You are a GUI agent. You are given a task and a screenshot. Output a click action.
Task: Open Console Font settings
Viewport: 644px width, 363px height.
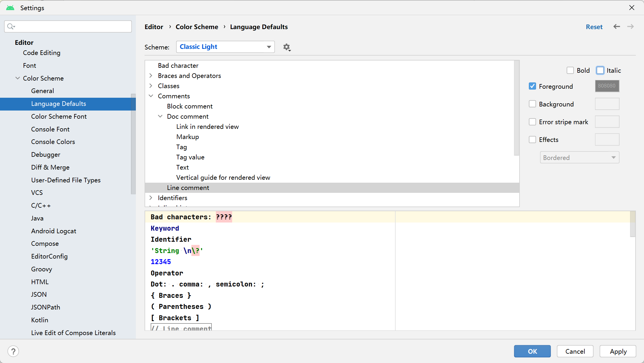point(50,129)
